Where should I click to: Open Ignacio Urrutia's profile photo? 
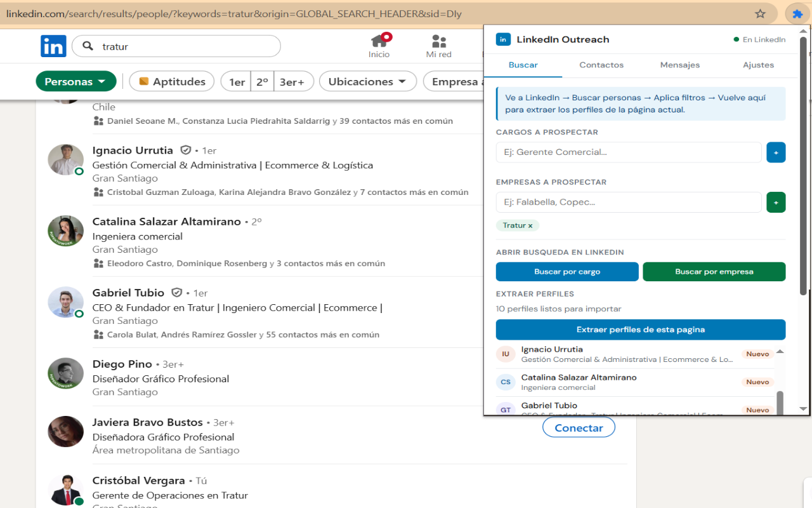66,160
